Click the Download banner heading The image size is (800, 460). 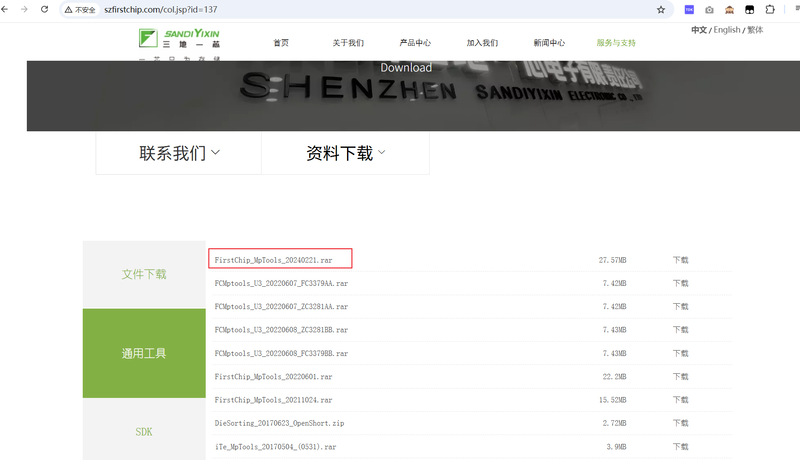click(406, 68)
